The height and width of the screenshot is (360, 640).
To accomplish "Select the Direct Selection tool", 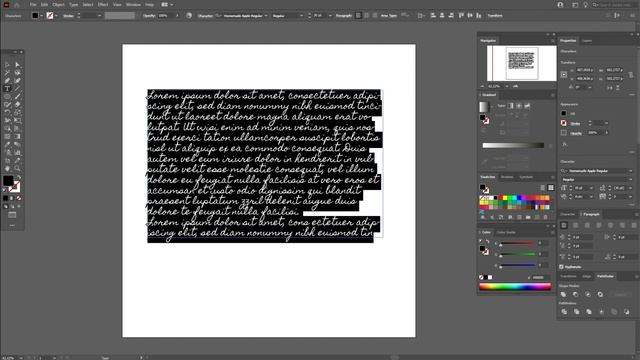I will (x=17, y=64).
